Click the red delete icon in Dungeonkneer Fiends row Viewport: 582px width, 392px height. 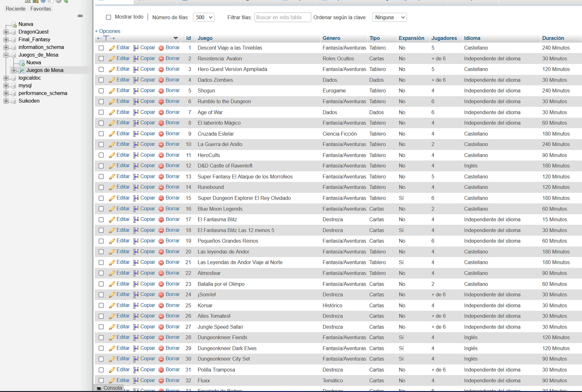(x=161, y=338)
